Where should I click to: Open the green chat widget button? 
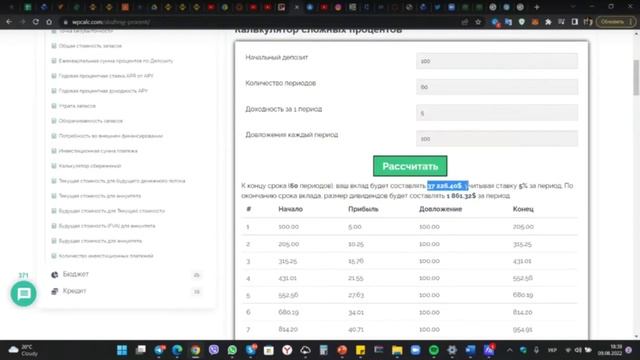pos(23,293)
